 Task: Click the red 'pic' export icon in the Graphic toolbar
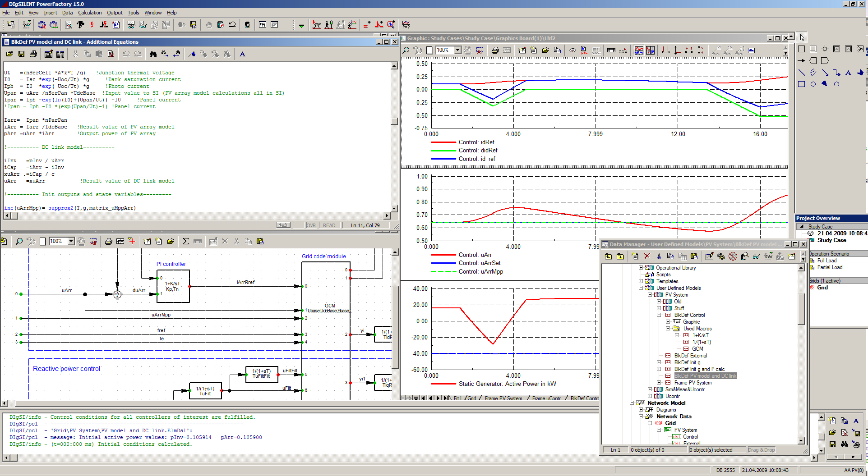[x=584, y=50]
